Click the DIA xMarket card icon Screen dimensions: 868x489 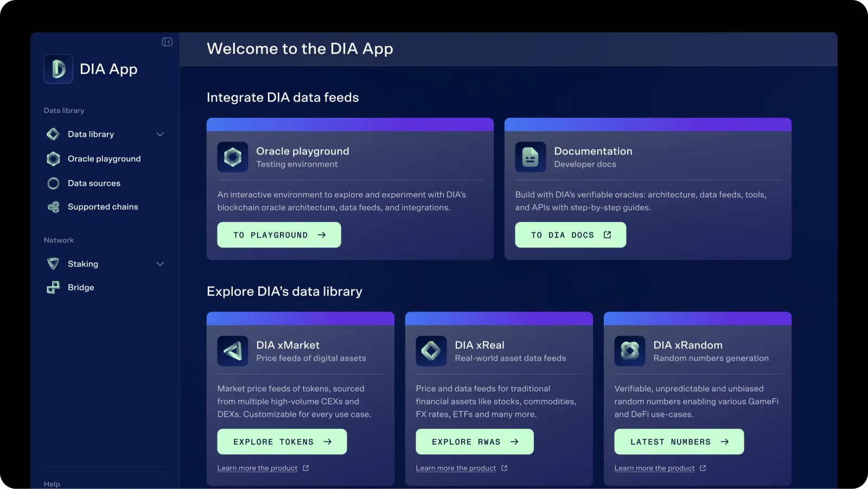(233, 351)
